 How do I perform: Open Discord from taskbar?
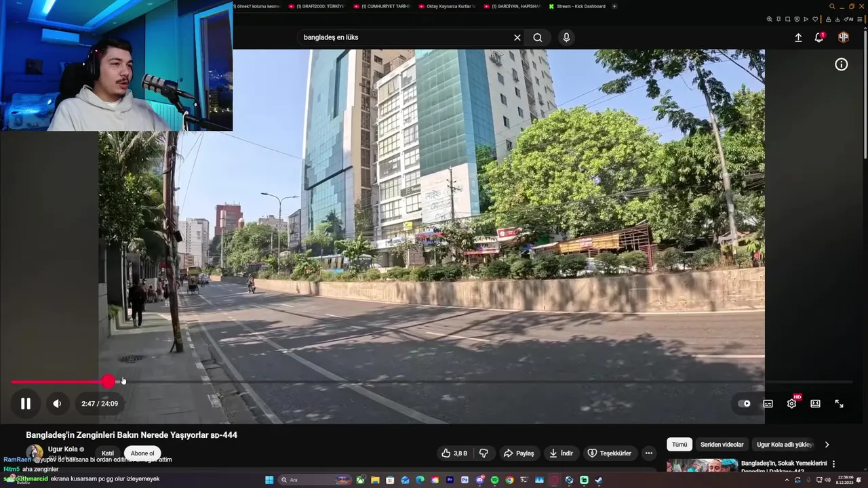tap(479, 480)
